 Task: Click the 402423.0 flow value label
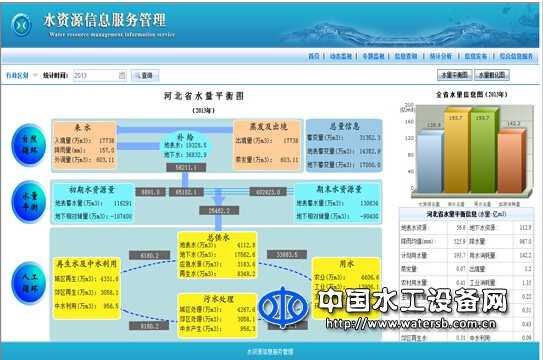click(x=268, y=192)
